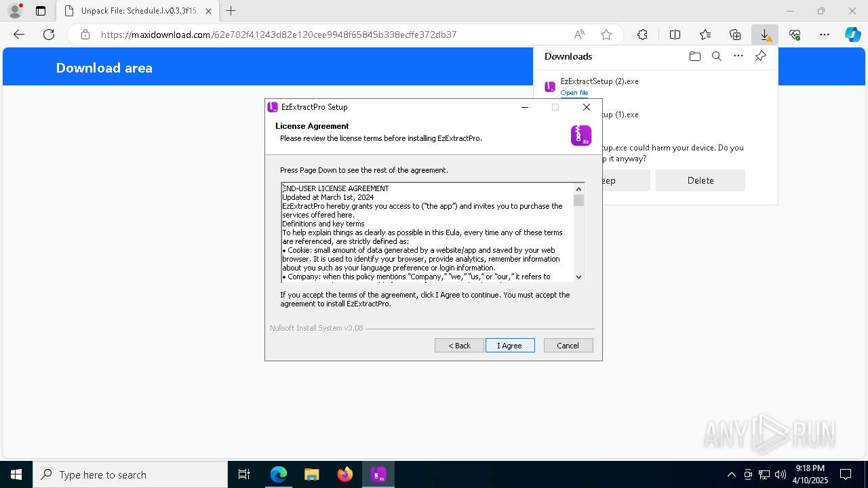This screenshot has height=488, width=868.
Task: Open the notification center icon
Action: coord(846,474)
